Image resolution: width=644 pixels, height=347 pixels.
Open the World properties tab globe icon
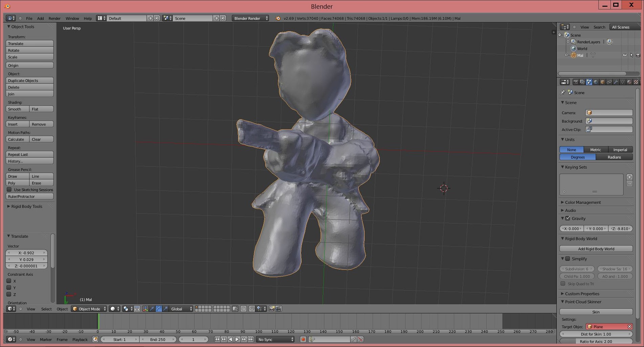pyautogui.click(x=596, y=82)
